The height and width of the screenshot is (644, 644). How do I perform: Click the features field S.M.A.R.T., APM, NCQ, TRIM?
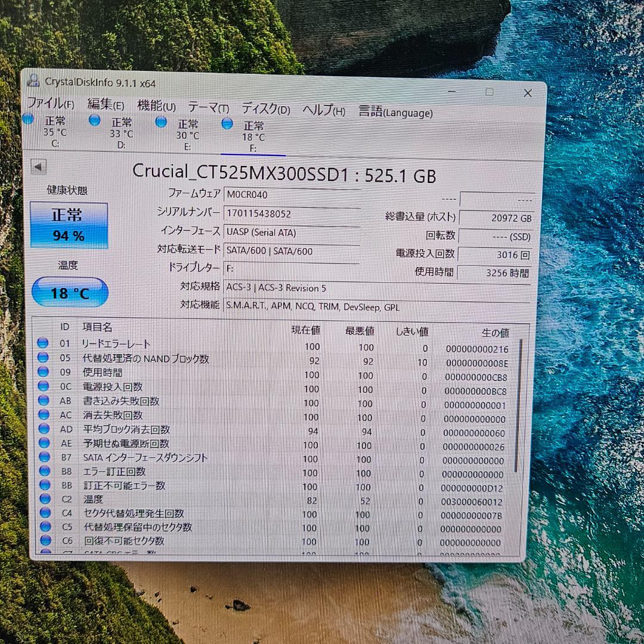coord(377,307)
